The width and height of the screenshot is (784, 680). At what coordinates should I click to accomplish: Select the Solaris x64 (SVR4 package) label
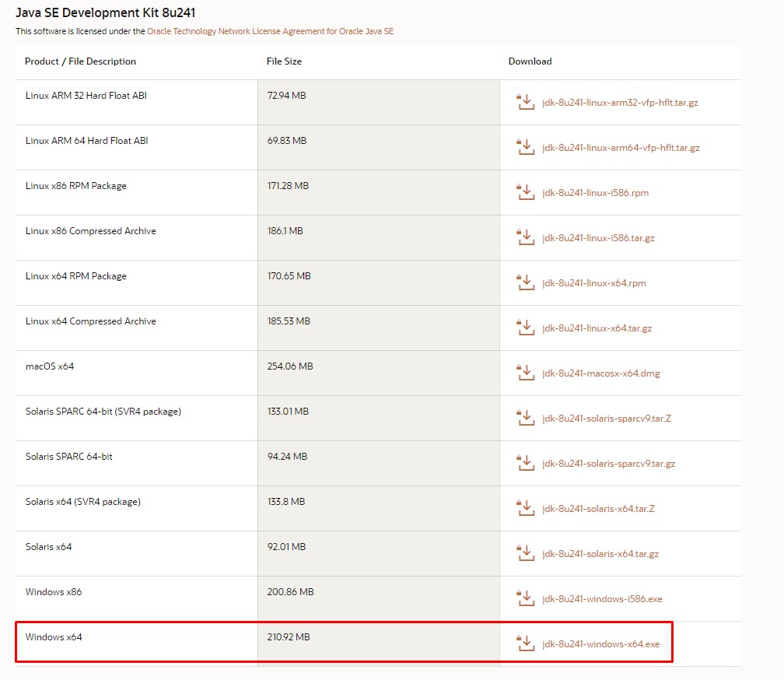(x=83, y=502)
